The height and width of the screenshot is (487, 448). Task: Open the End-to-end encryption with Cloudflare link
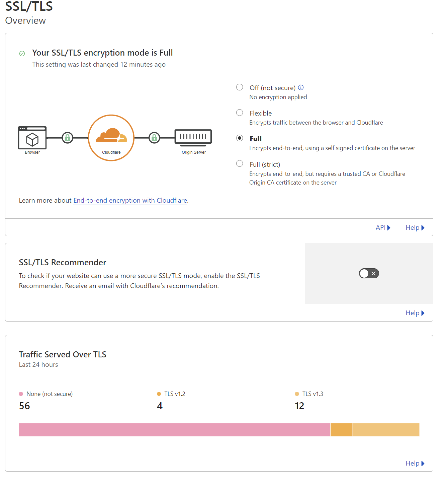[x=130, y=200]
